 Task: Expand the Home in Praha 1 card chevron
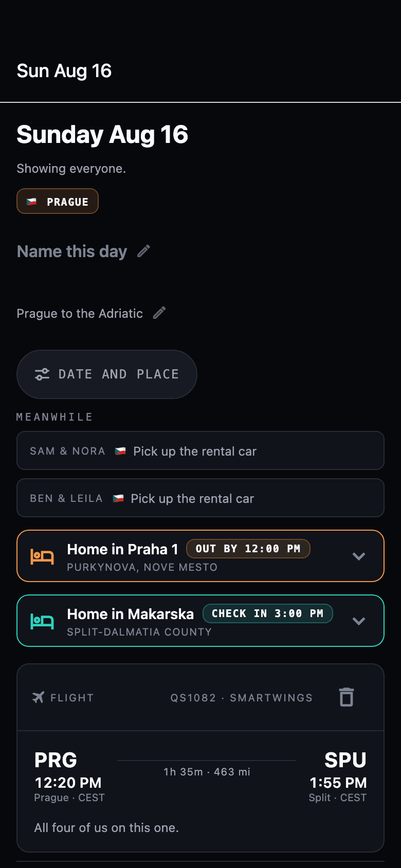click(359, 556)
